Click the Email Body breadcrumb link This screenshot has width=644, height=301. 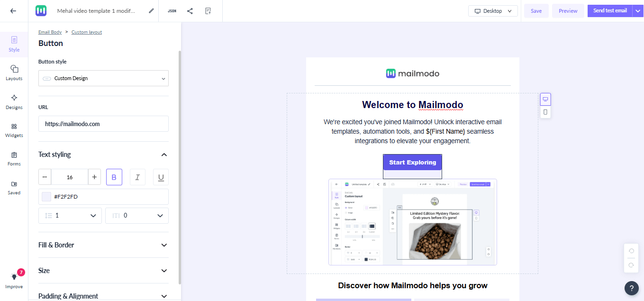50,32
